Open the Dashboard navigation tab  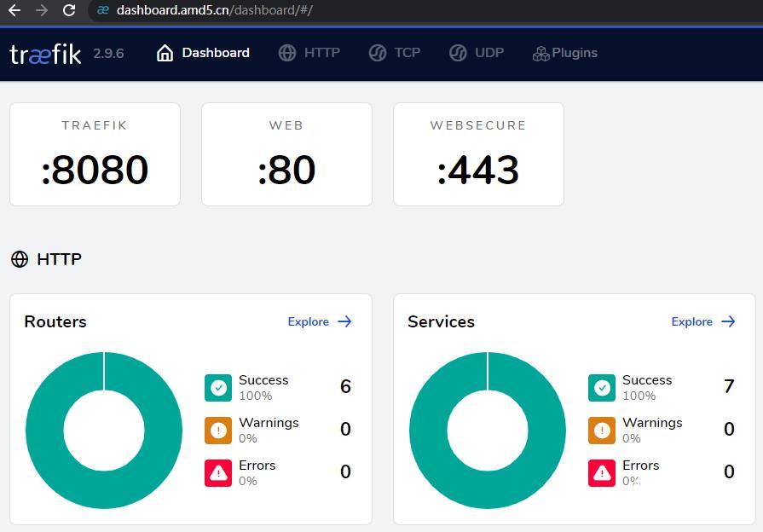coord(215,52)
